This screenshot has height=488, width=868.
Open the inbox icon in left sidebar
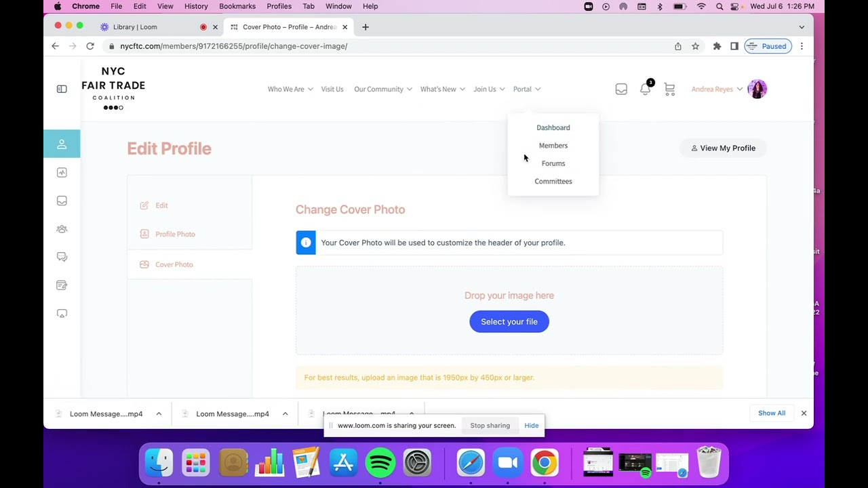tap(62, 201)
